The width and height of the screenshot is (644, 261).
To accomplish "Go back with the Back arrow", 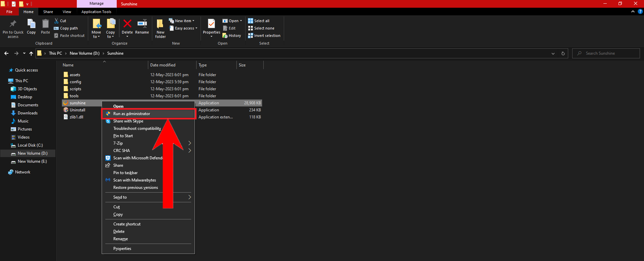I will [x=6, y=53].
